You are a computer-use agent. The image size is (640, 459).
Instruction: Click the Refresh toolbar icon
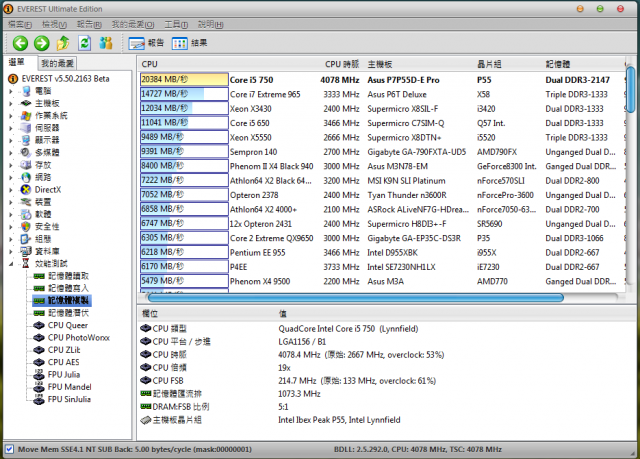pyautogui.click(x=84, y=43)
